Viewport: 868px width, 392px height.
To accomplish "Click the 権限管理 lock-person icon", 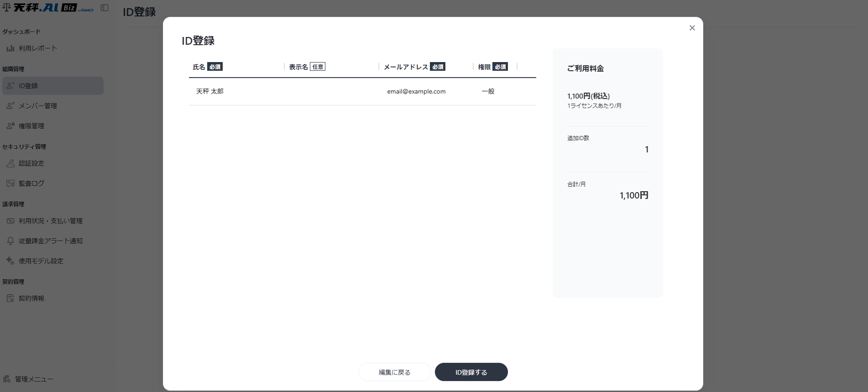I will click(x=10, y=126).
